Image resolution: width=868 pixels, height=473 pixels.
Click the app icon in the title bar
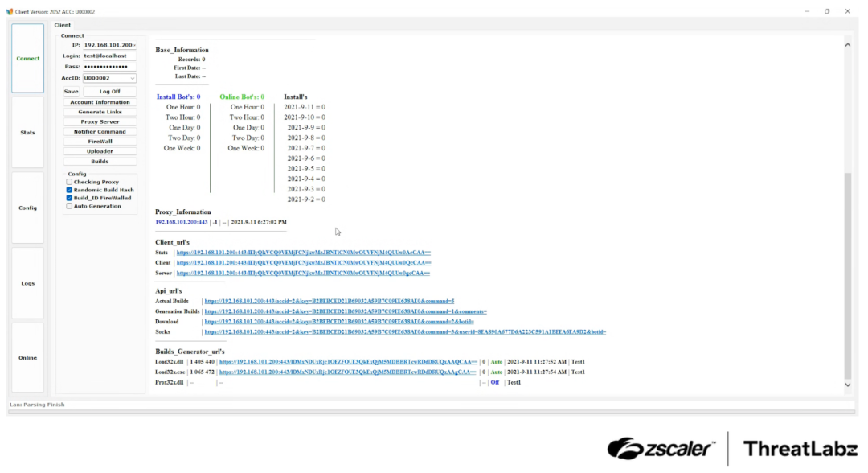click(x=9, y=11)
